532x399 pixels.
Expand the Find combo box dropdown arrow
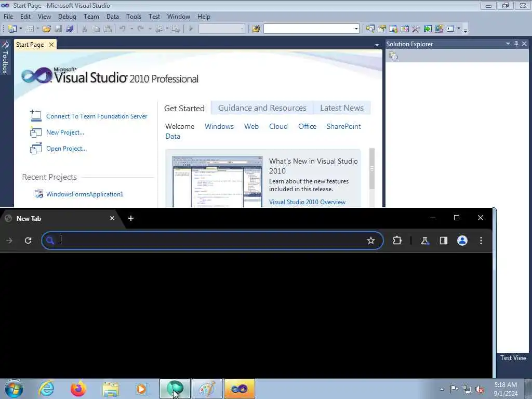point(356,29)
